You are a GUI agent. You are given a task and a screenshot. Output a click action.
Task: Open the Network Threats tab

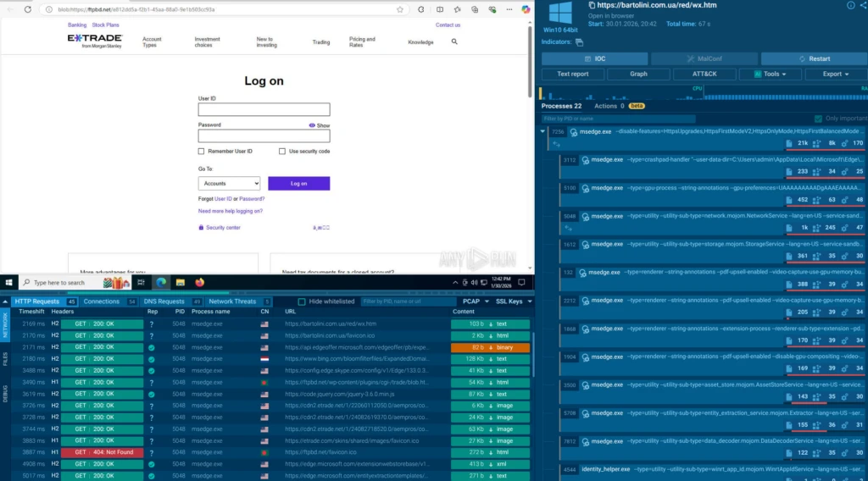coord(232,301)
